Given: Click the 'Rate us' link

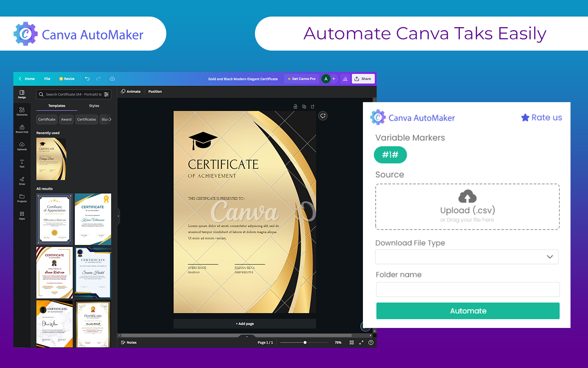Looking at the screenshot, I should click(547, 117).
